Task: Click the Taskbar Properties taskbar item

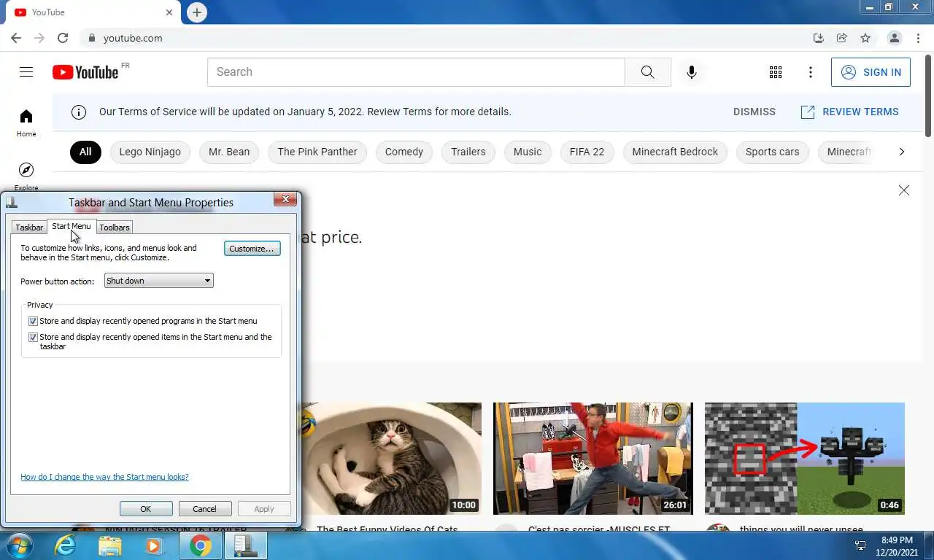Action: (x=246, y=545)
